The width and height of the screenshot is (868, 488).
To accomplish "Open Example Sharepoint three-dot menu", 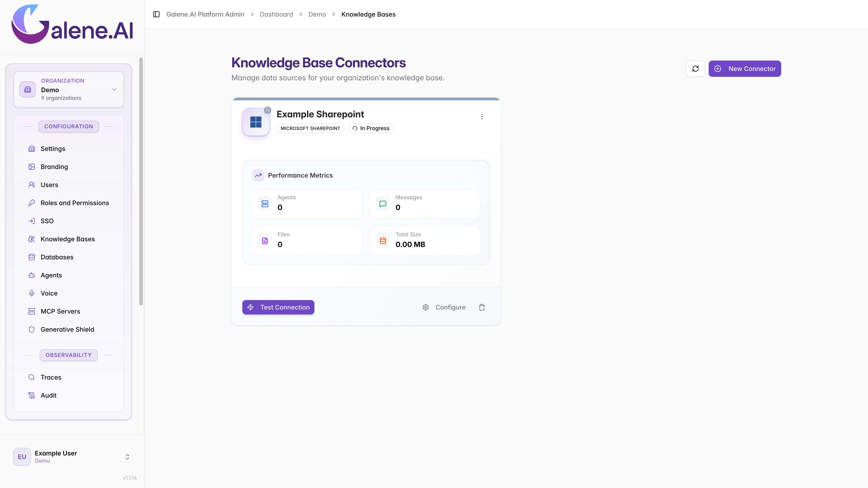I will [482, 117].
